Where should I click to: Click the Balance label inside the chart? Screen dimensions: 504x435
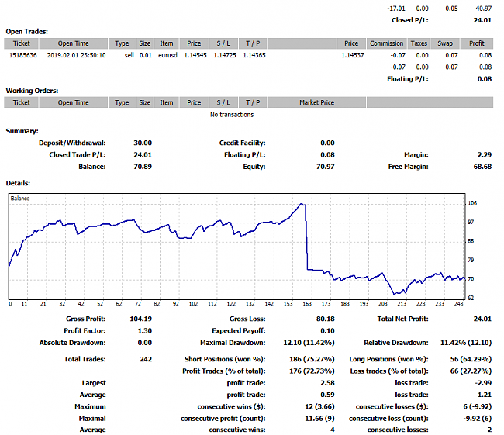[20, 199]
